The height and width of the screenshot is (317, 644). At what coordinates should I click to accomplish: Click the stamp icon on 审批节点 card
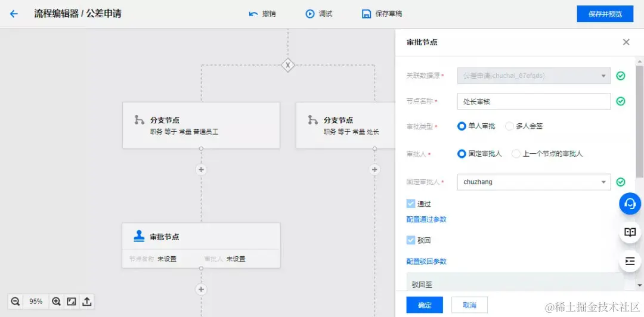pyautogui.click(x=139, y=236)
